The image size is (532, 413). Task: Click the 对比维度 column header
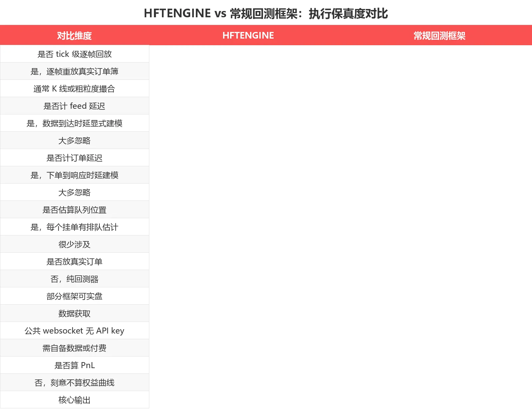pyautogui.click(x=74, y=35)
